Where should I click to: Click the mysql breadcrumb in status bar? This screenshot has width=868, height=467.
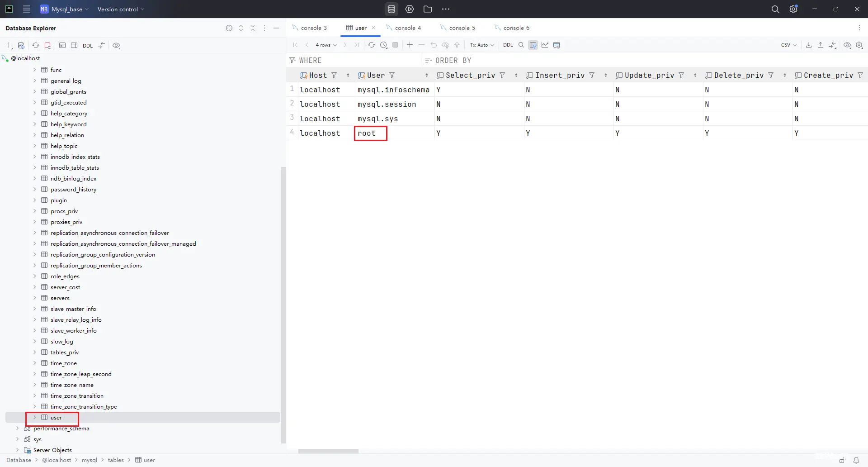coord(90,460)
